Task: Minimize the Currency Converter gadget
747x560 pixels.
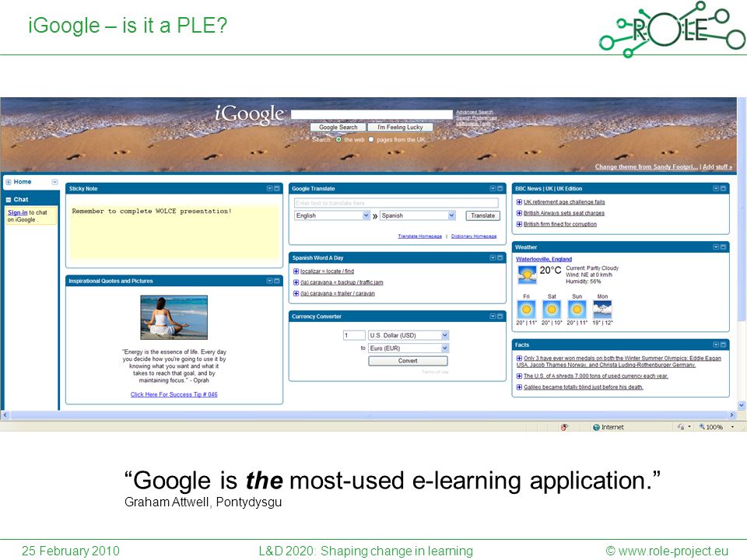Action: coord(500,317)
